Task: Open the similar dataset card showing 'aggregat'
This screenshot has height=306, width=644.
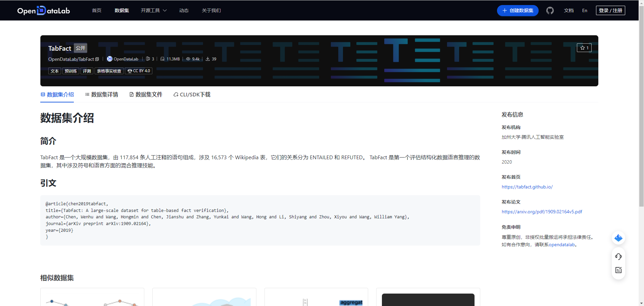Action: point(316,297)
